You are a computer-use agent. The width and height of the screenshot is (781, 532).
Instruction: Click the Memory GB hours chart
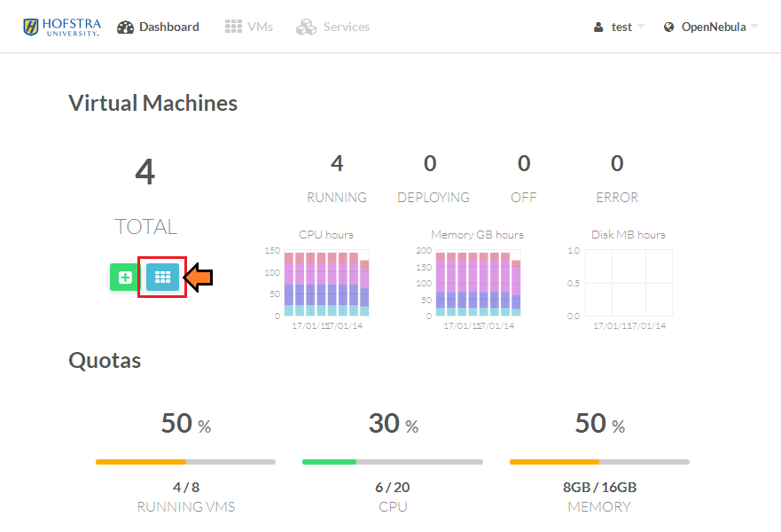pos(478,284)
